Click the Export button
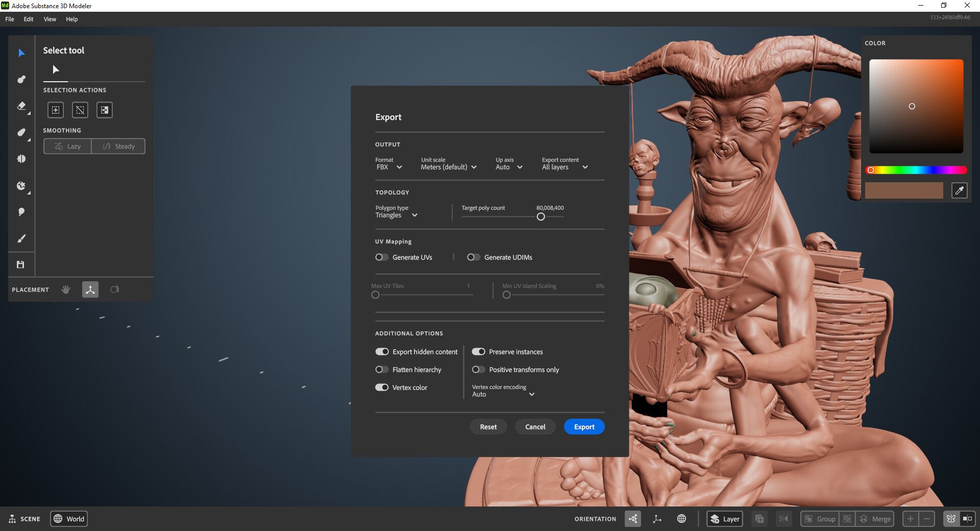This screenshot has width=980, height=531. pos(584,426)
